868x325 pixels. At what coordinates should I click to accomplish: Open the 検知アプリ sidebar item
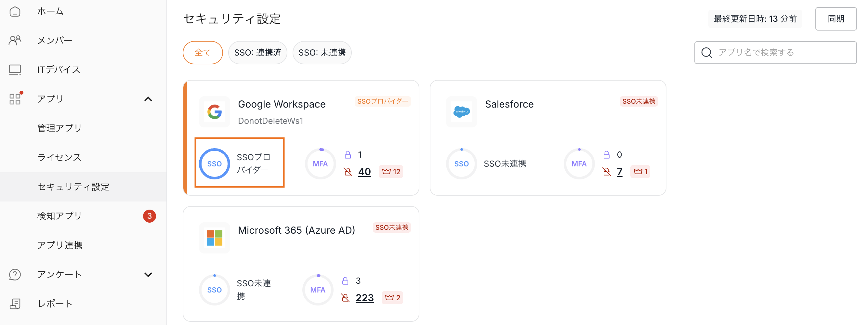click(59, 216)
